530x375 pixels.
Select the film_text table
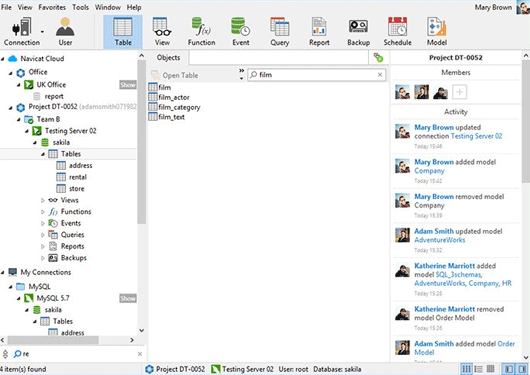tap(167, 117)
